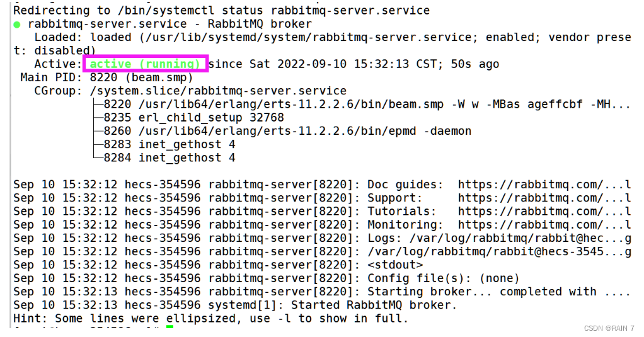
Task: Click the "Logs: /var/log/rabbitmq/rabbit@hec...g" path
Action: [499, 238]
